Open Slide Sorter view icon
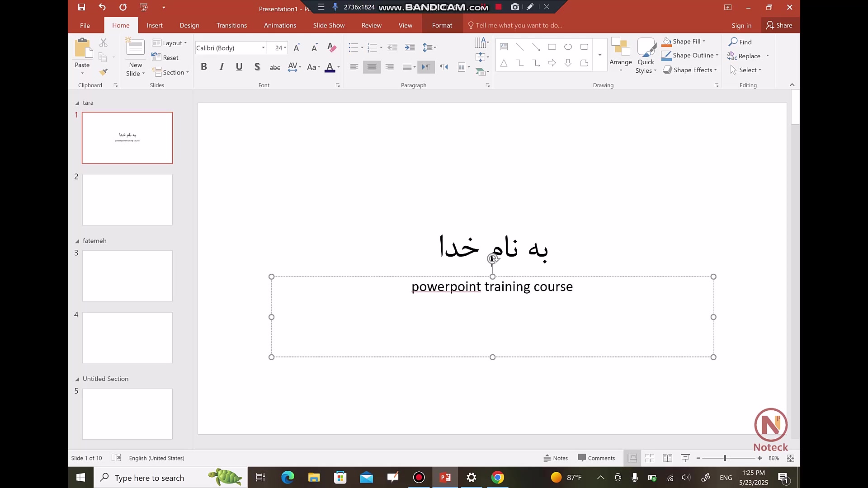 (x=650, y=458)
